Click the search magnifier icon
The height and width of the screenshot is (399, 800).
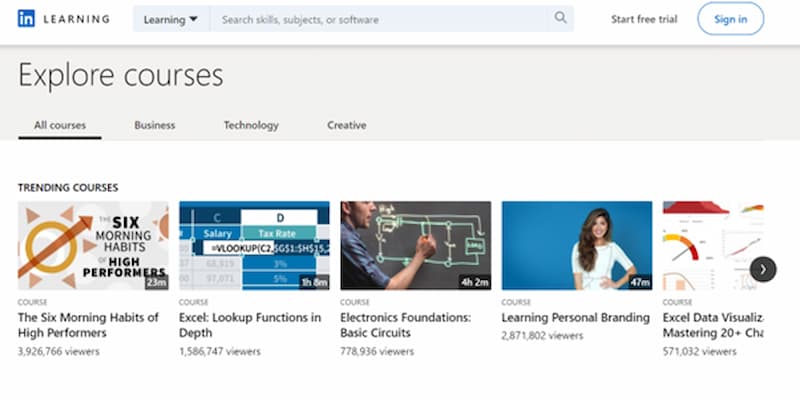point(560,18)
